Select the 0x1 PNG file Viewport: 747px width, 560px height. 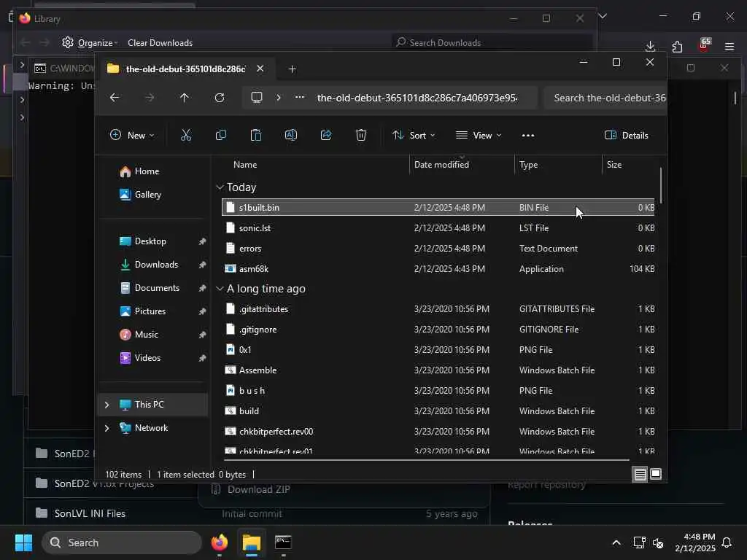[438, 350]
